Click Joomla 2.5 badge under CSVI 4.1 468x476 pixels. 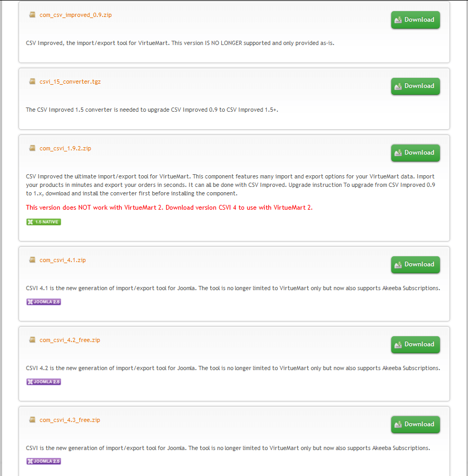pyautogui.click(x=44, y=302)
